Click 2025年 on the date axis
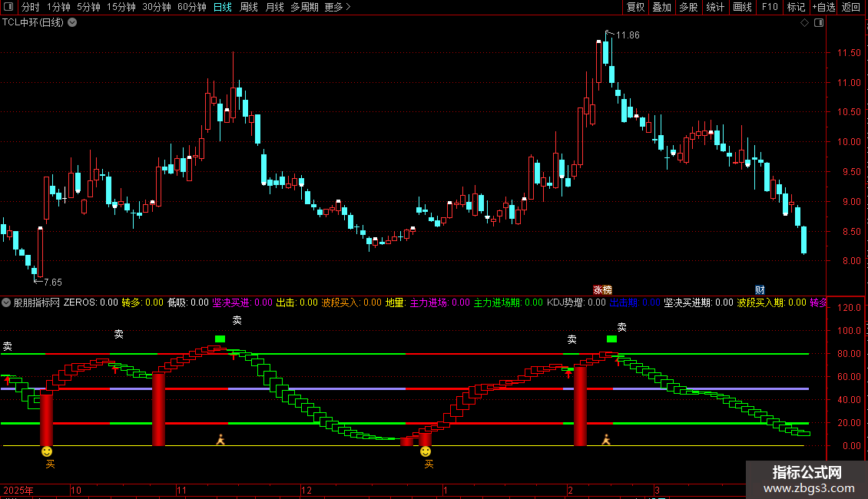This screenshot has height=499, width=868. pyautogui.click(x=18, y=490)
